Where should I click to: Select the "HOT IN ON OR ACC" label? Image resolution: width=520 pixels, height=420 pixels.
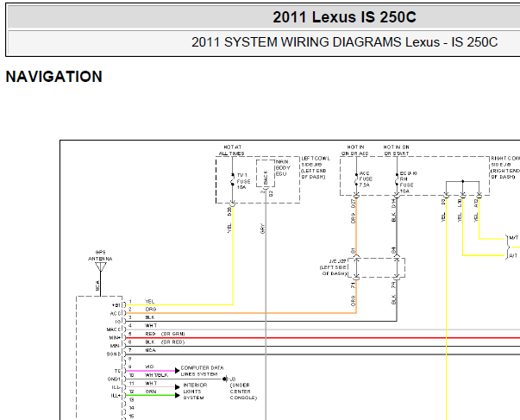[355, 150]
